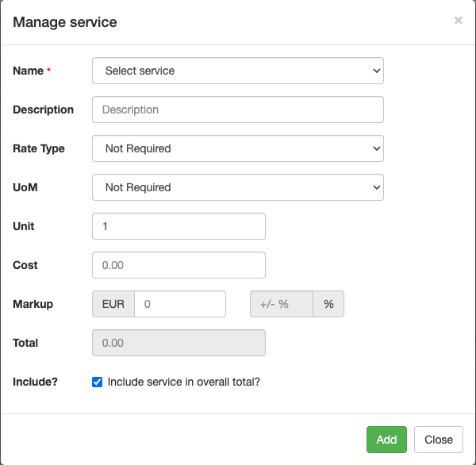The height and width of the screenshot is (465, 476).
Task: Click the EUR currency addon
Action: click(x=113, y=304)
